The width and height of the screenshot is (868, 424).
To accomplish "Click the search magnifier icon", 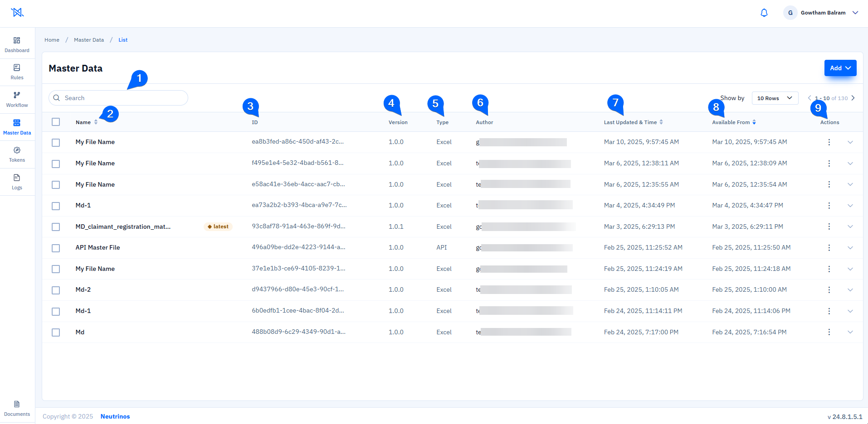I will tap(57, 98).
